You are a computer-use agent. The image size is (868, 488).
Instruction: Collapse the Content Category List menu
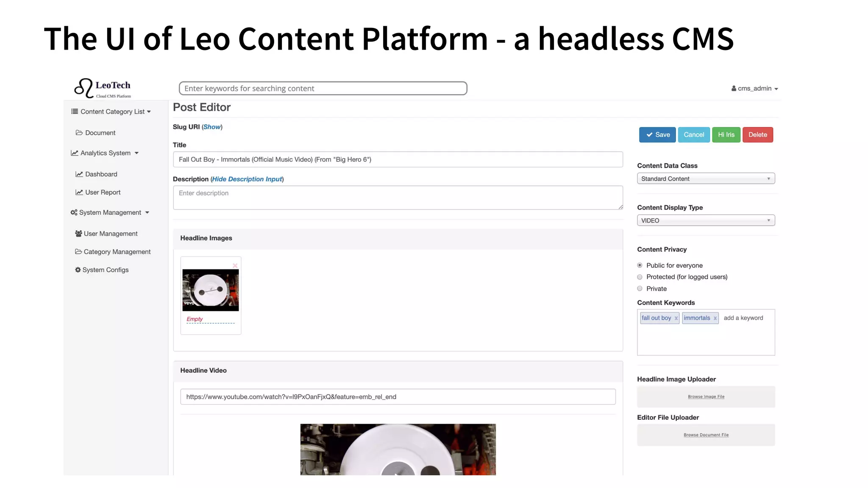[x=112, y=111]
